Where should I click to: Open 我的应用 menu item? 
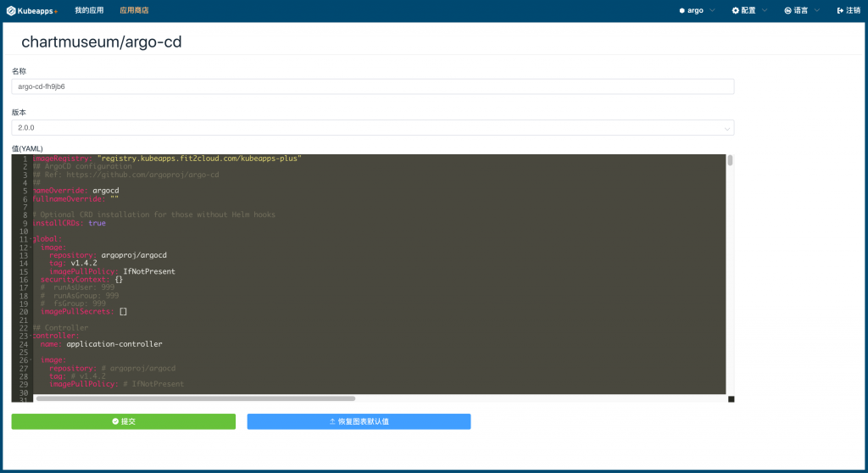[x=89, y=10]
